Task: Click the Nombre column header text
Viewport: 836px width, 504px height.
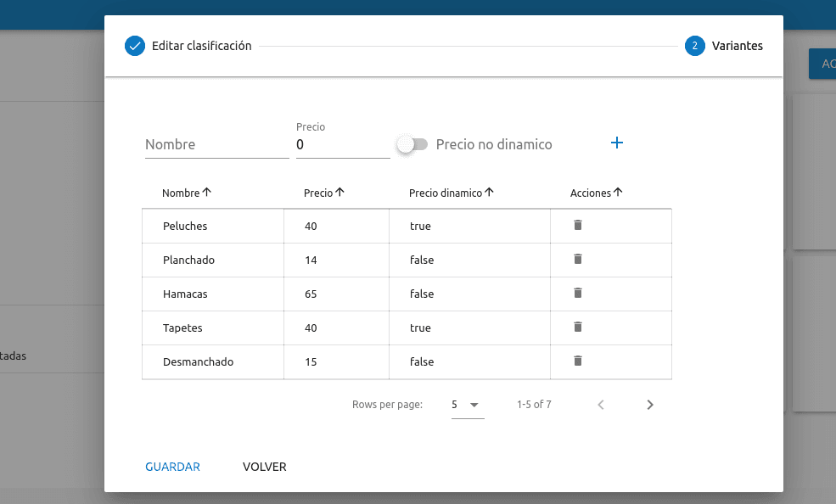Action: [x=181, y=193]
